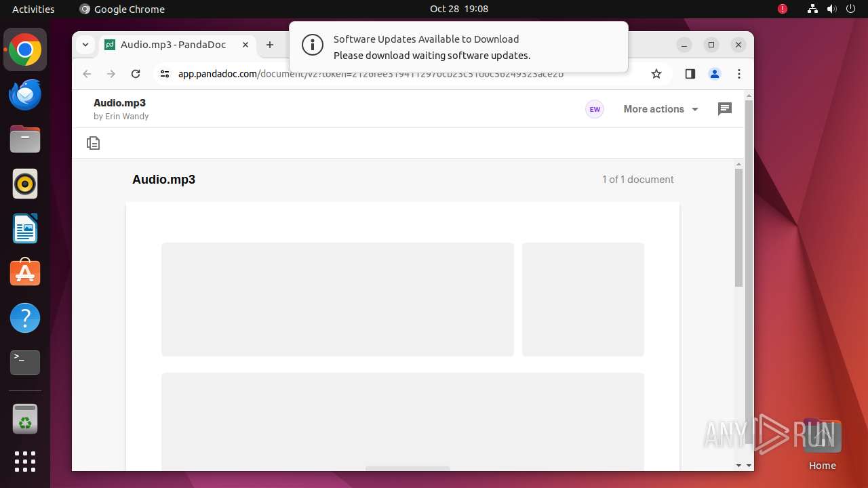Open the power menu in the top bar
Image resolution: width=868 pixels, height=488 pixels.
851,9
